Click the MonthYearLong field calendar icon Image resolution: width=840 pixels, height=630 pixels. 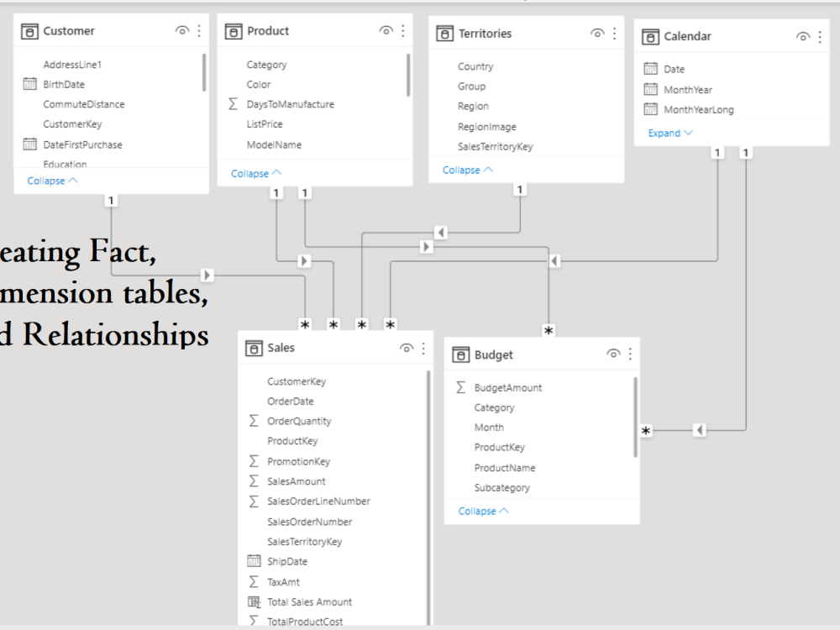(650, 109)
